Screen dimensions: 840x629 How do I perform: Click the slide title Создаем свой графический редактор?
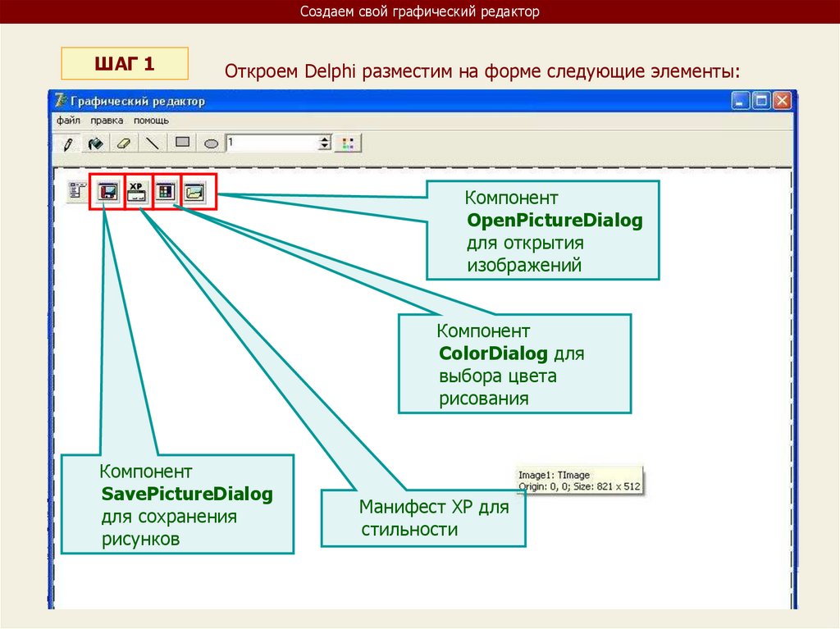coord(419,11)
